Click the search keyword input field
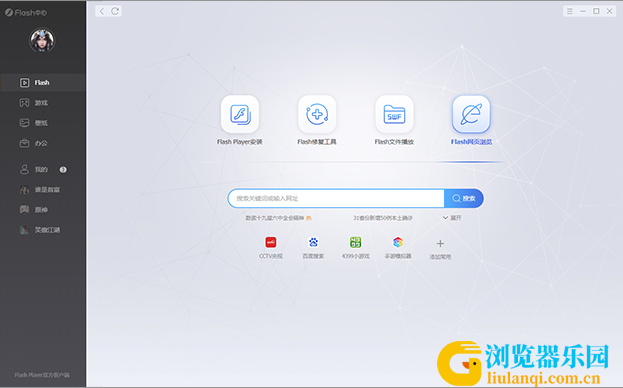The width and height of the screenshot is (623, 388). (x=336, y=198)
